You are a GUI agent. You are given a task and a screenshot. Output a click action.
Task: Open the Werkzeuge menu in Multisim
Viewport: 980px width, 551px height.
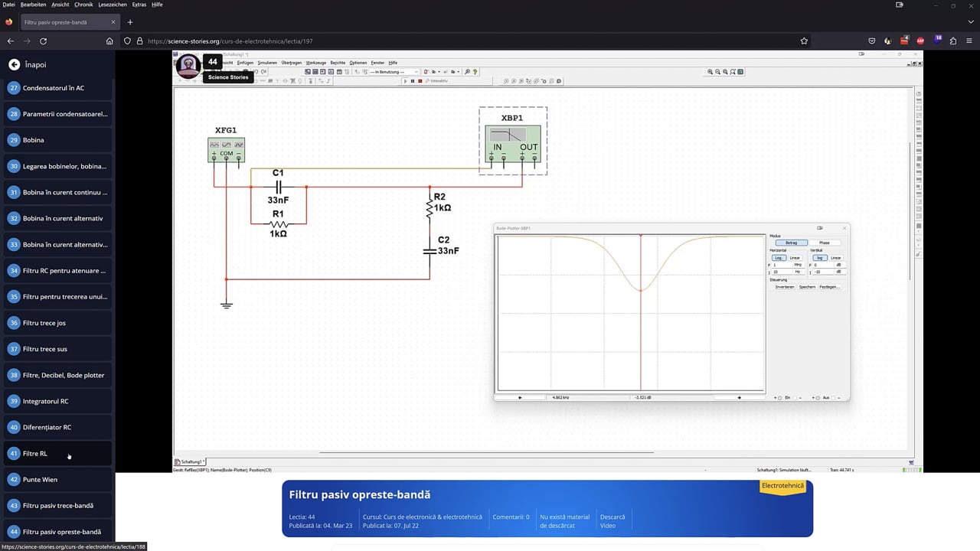[316, 63]
